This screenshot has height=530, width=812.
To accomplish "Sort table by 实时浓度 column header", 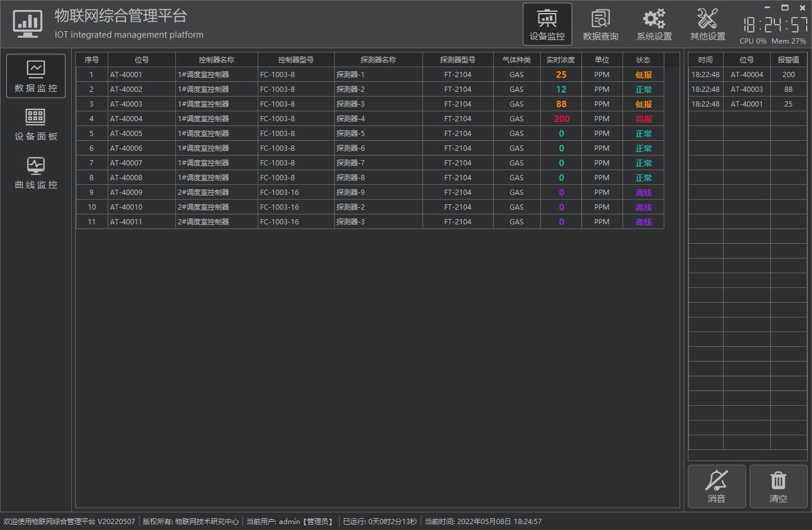I will click(561, 60).
